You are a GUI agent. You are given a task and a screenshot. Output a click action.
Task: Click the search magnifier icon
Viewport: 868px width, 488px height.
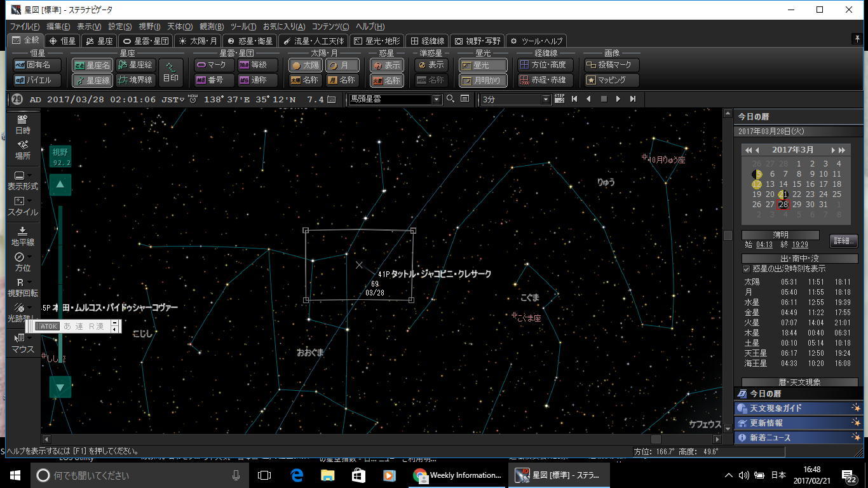click(451, 99)
